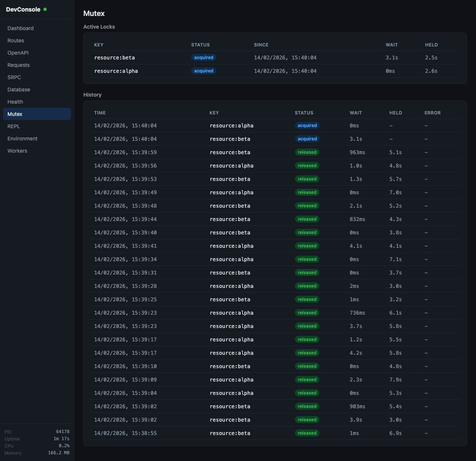Viewport: 476px width, 461px height.
Task: Open the SRPC panel
Action: click(14, 77)
